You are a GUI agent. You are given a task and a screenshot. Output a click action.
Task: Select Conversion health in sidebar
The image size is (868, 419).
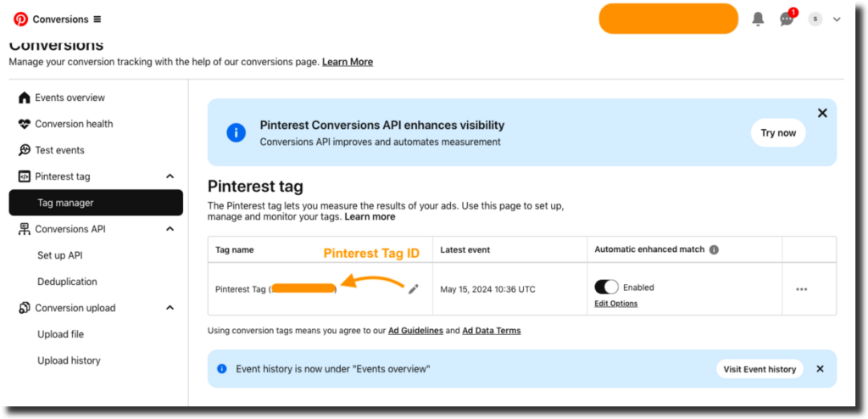point(73,124)
